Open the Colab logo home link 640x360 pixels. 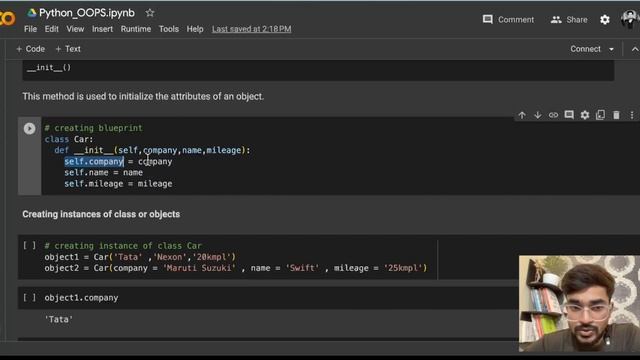point(7,18)
